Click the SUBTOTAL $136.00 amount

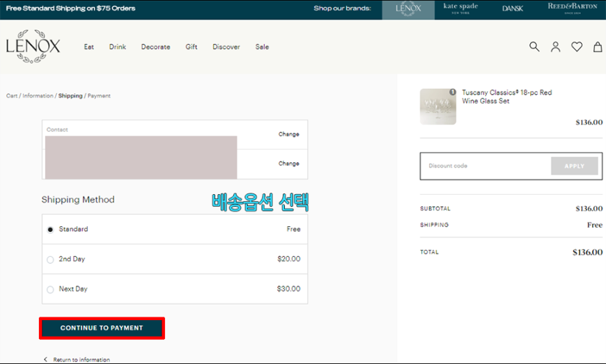(589, 208)
